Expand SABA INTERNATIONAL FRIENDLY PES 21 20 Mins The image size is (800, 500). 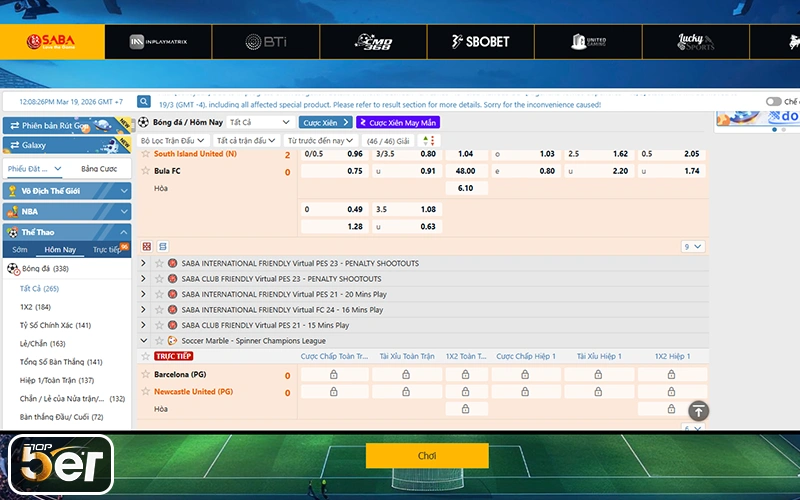[x=143, y=294]
